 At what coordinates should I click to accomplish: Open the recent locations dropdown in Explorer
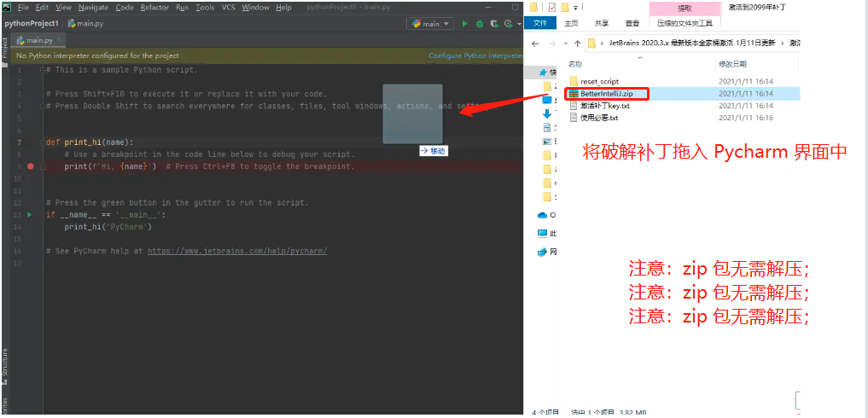565,44
